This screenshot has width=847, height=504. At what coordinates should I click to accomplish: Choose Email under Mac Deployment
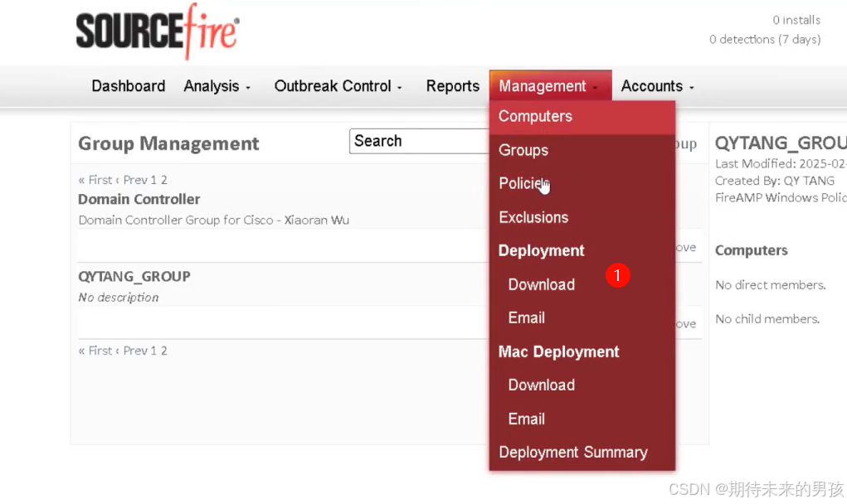(526, 419)
